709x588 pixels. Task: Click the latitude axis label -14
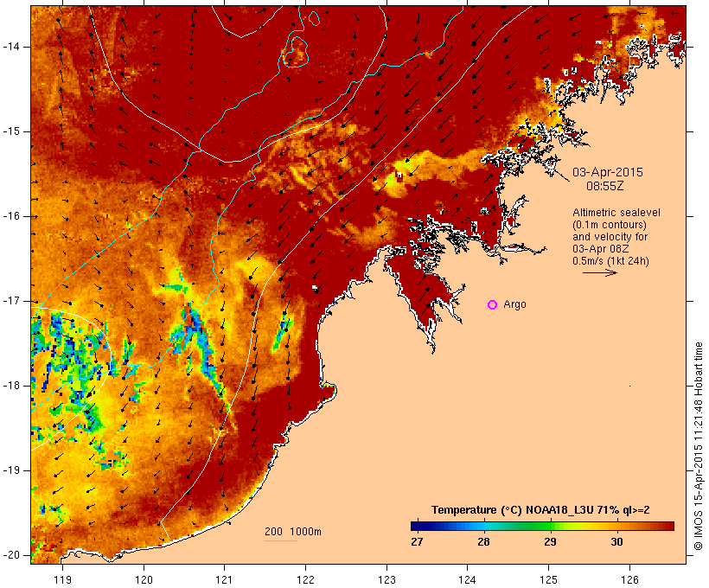[x=11, y=47]
